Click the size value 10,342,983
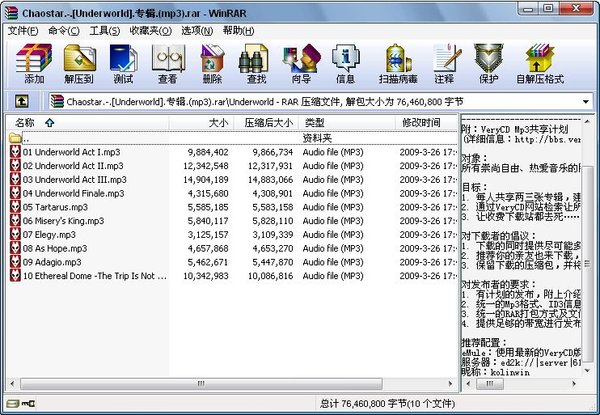Image resolution: width=600 pixels, height=415 pixels. click(x=206, y=276)
